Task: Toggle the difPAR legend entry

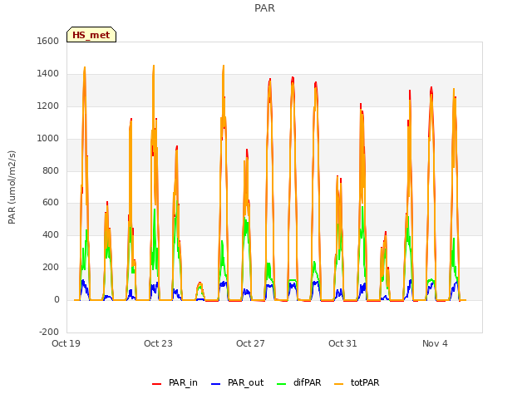Action: click(x=299, y=382)
